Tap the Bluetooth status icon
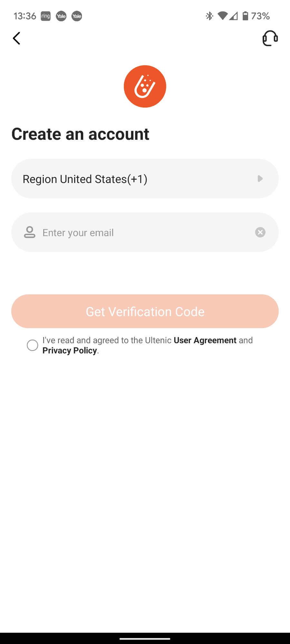Image resolution: width=290 pixels, height=644 pixels. click(x=209, y=16)
